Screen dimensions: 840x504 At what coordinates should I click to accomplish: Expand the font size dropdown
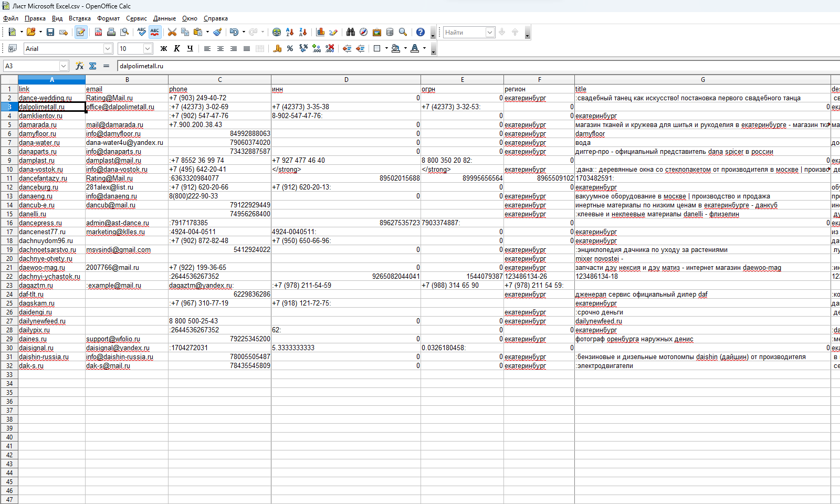[148, 48]
